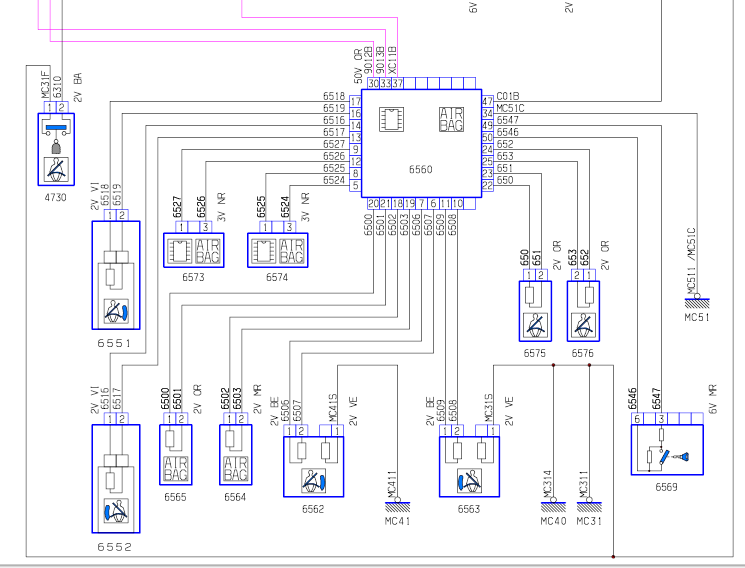Screen dimensions: 745x568
Task: Click pin 3 of connector 6569
Action: tap(661, 419)
